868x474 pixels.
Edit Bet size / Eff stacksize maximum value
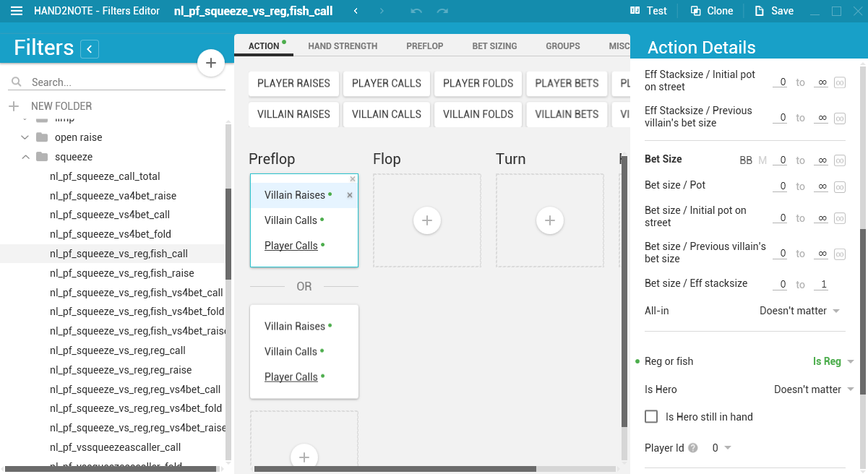(x=821, y=285)
